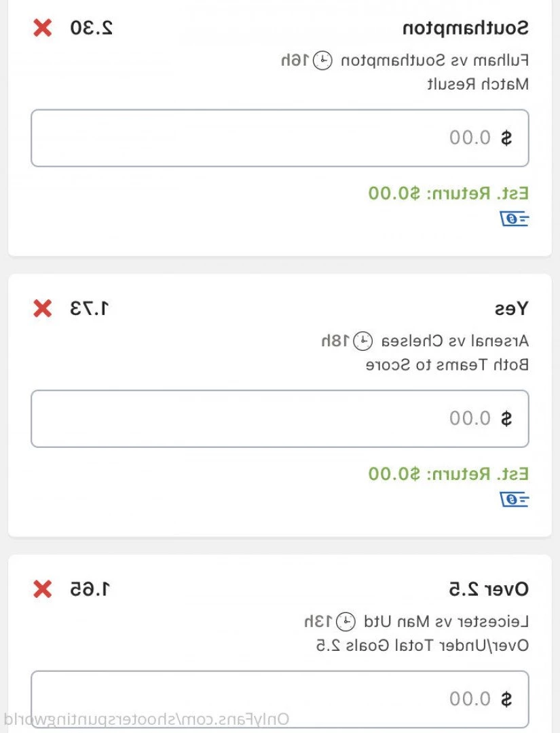This screenshot has width=560, height=733.
Task: Click the 2.30 odds value
Action: 91,29
